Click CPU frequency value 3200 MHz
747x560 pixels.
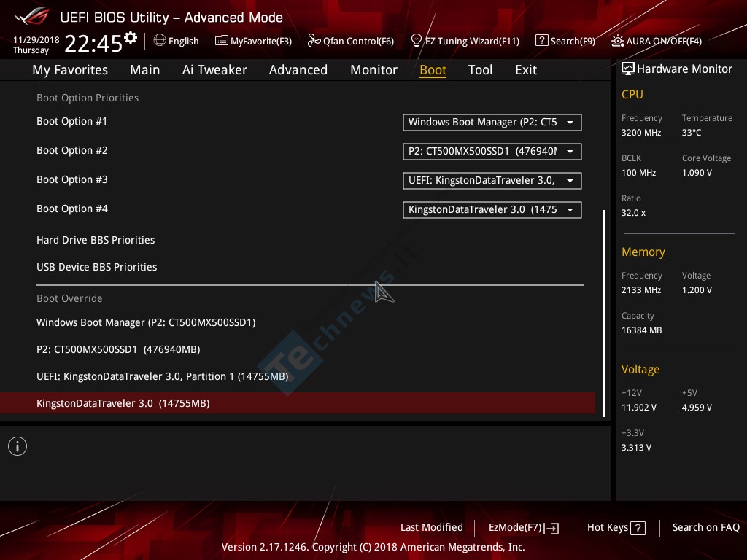point(641,133)
